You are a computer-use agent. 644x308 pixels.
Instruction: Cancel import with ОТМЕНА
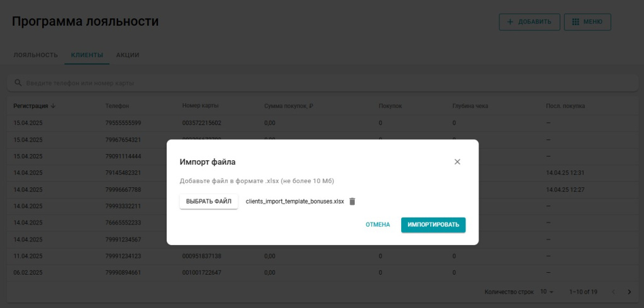[377, 224]
